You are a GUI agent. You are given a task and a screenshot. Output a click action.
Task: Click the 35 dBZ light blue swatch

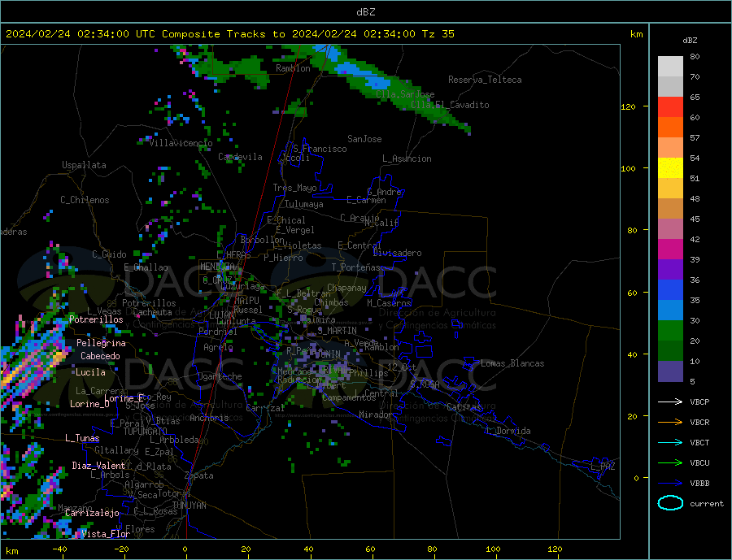pos(670,310)
